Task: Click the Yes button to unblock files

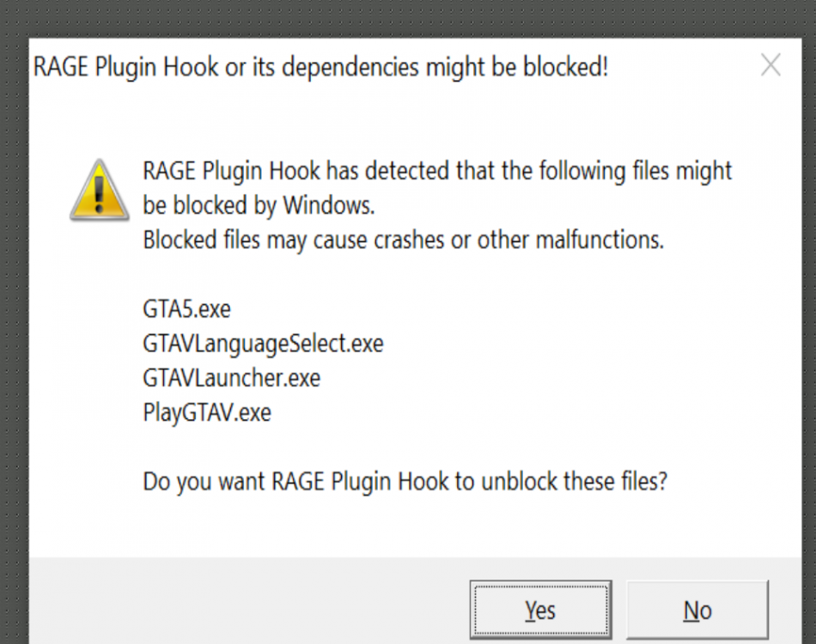Action: 540,610
